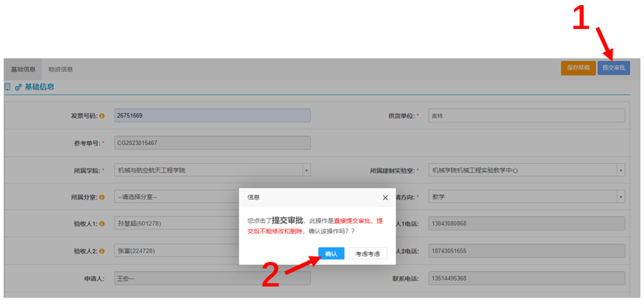Click info icon beside 所属分室 label
Viewport: 644px width, 300px height.
tap(102, 197)
